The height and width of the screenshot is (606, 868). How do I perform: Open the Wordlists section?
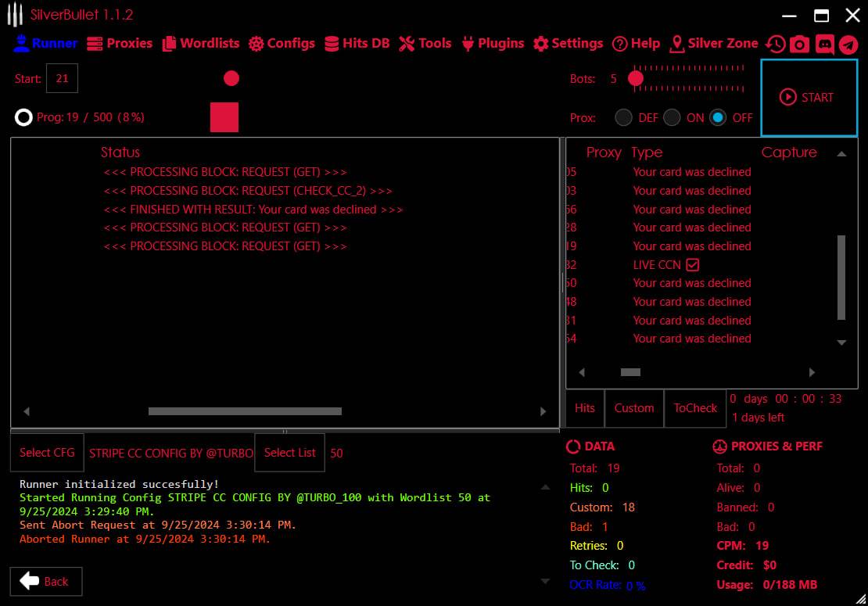(201, 44)
